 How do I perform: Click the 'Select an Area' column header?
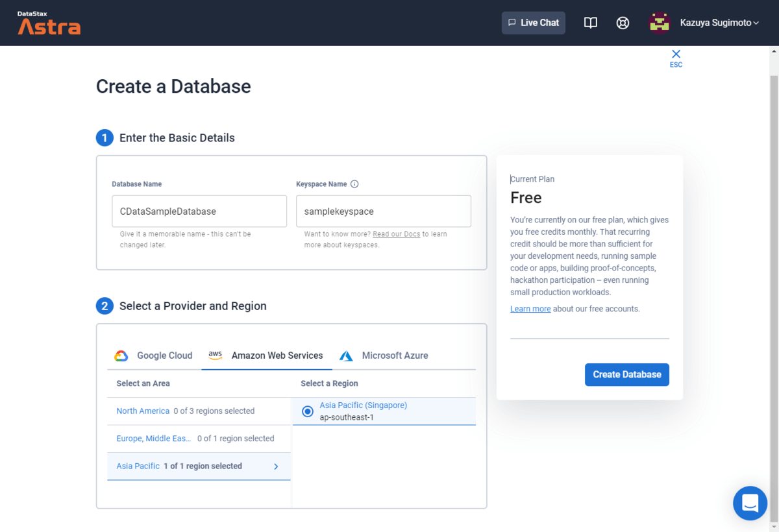[x=143, y=383]
